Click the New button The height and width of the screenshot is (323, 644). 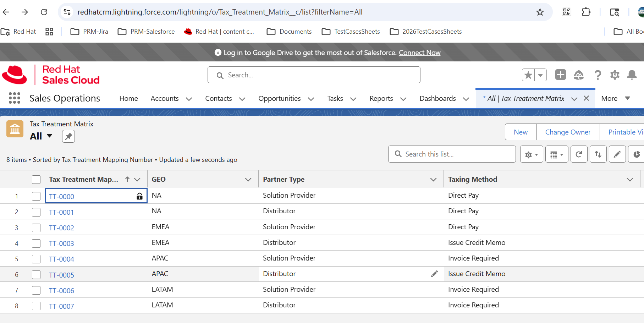coord(521,132)
